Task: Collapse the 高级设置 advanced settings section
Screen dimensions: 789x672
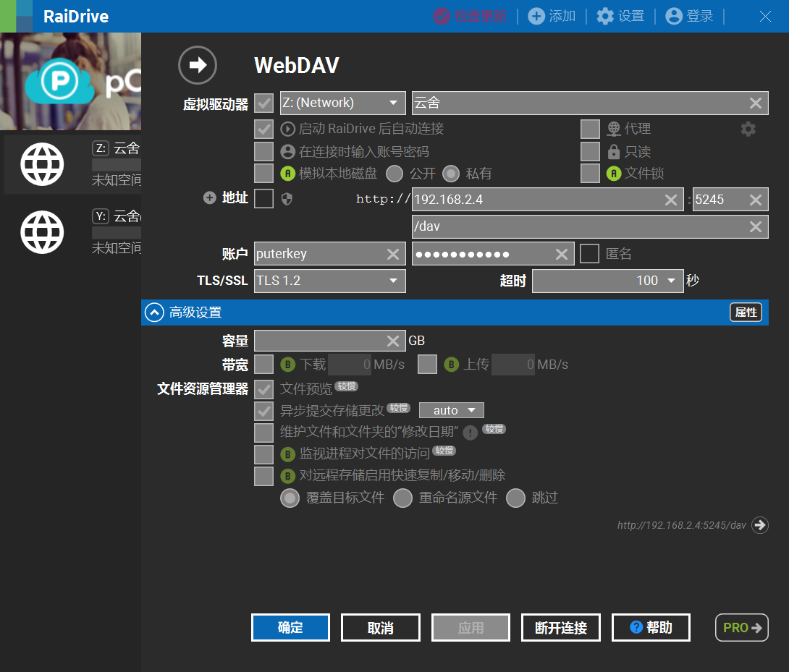Action: pos(154,312)
